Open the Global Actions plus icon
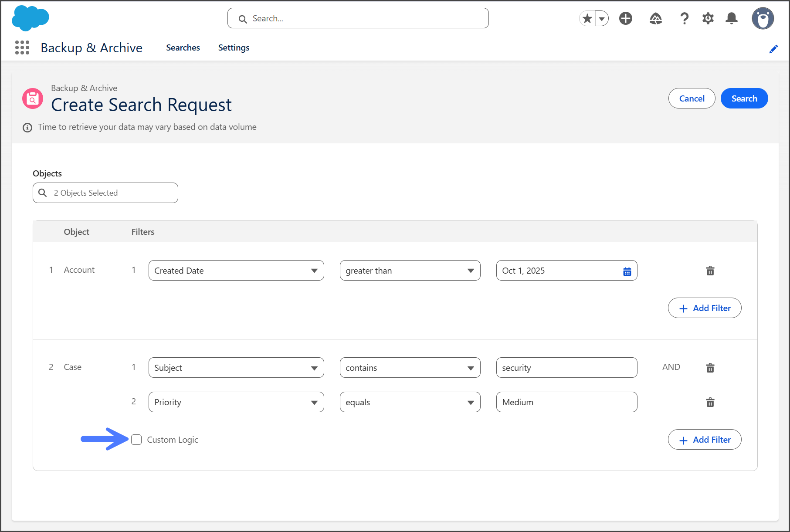790x532 pixels. 626,18
